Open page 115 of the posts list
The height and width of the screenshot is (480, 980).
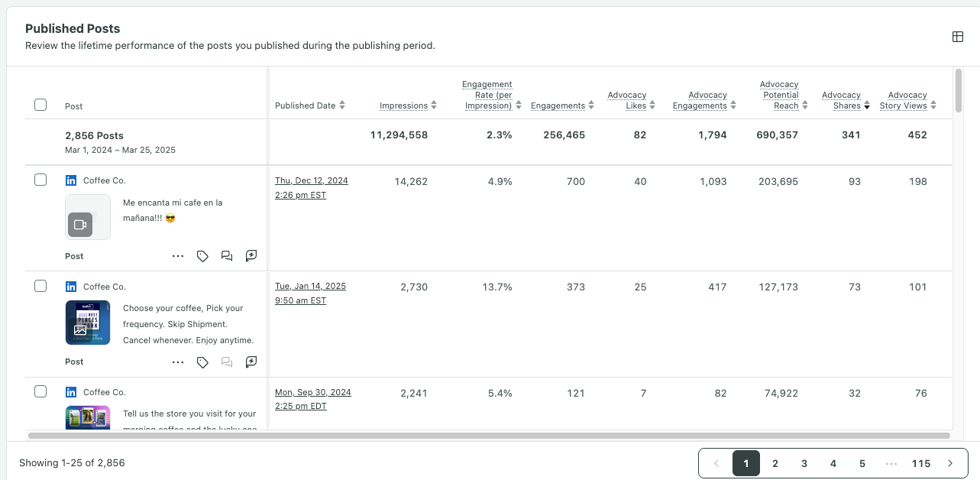921,463
